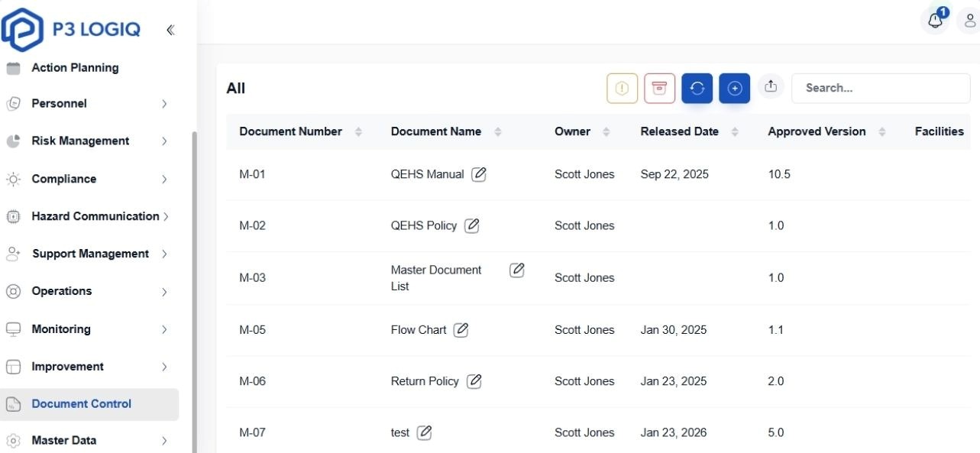The width and height of the screenshot is (980, 453).
Task: Sort by Document Number column arrows
Action: click(358, 131)
